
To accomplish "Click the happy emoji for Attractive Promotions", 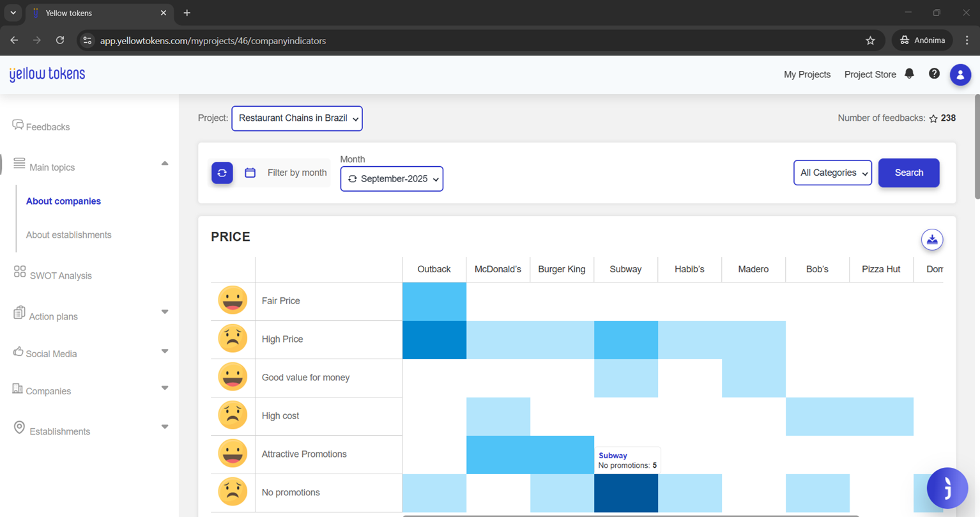I will 233,454.
